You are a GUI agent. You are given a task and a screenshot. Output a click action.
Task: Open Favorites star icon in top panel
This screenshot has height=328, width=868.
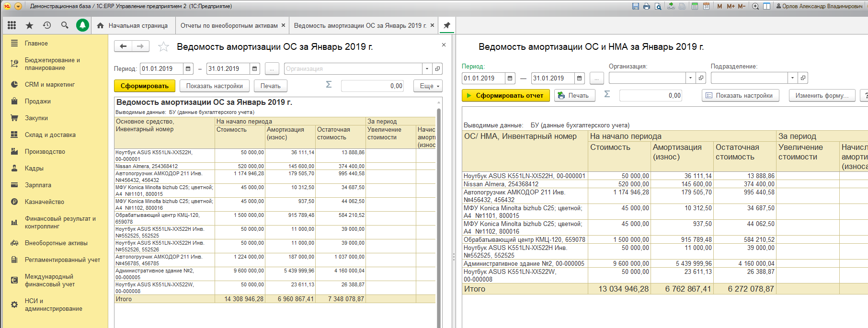pos(29,25)
